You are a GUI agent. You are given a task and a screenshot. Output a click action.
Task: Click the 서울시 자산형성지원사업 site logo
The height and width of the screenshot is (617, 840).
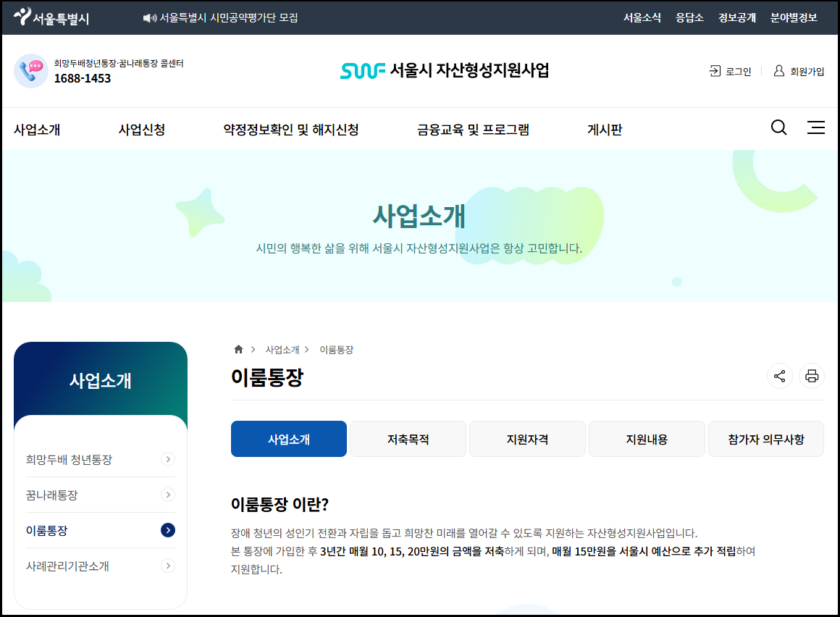tap(445, 70)
